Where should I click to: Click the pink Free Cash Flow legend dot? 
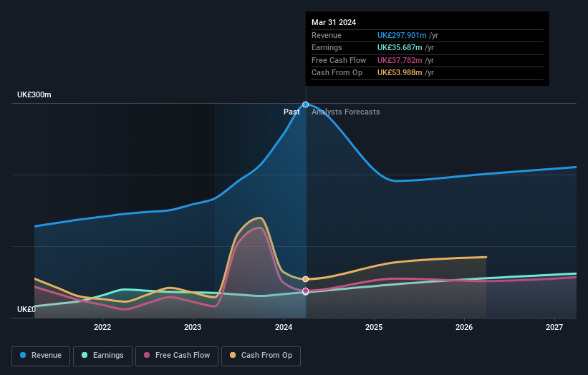[147, 355]
